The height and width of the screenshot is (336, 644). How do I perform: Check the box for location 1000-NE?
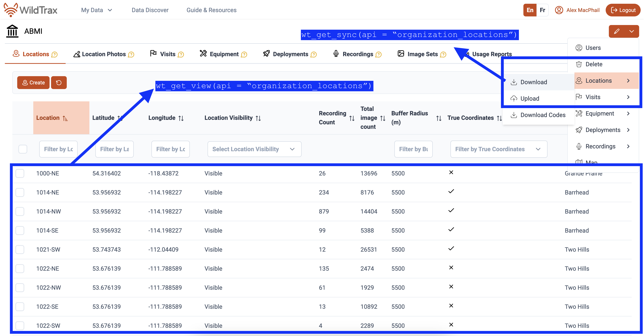20,173
